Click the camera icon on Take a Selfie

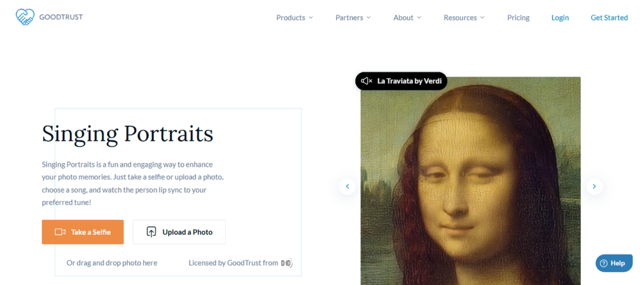click(60, 232)
